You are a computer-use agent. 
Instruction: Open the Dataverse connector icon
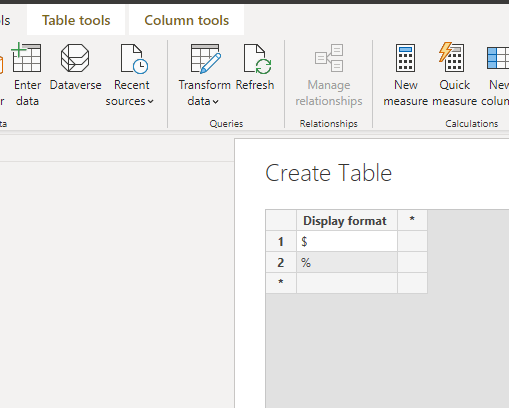(x=75, y=58)
